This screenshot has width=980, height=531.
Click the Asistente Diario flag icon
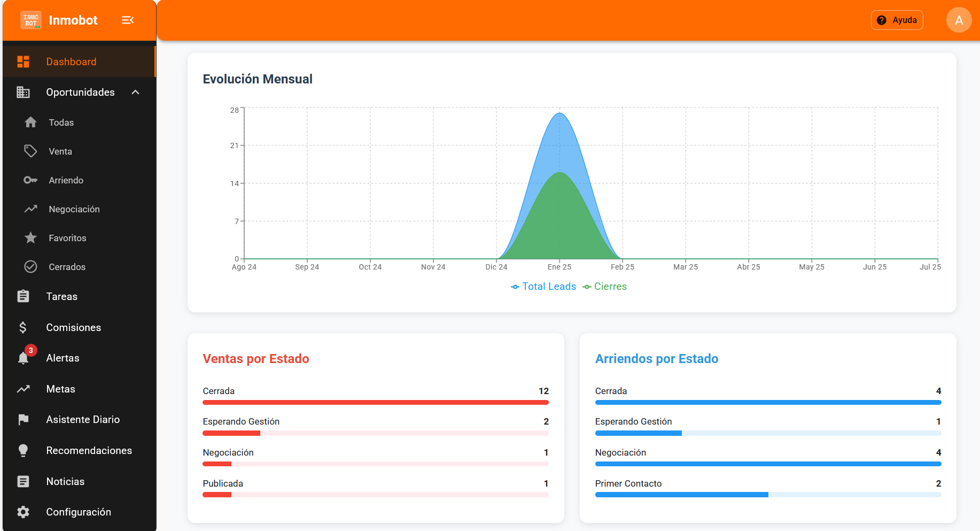pyautogui.click(x=23, y=420)
